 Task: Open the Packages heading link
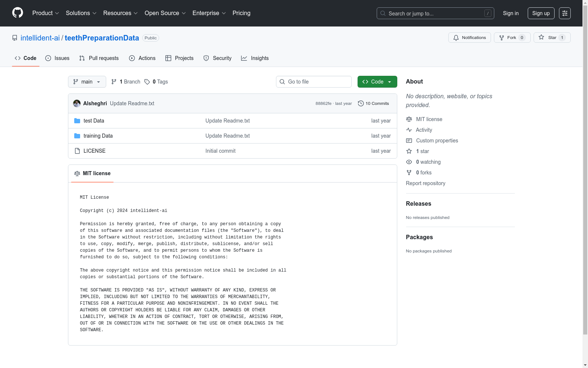point(419,237)
